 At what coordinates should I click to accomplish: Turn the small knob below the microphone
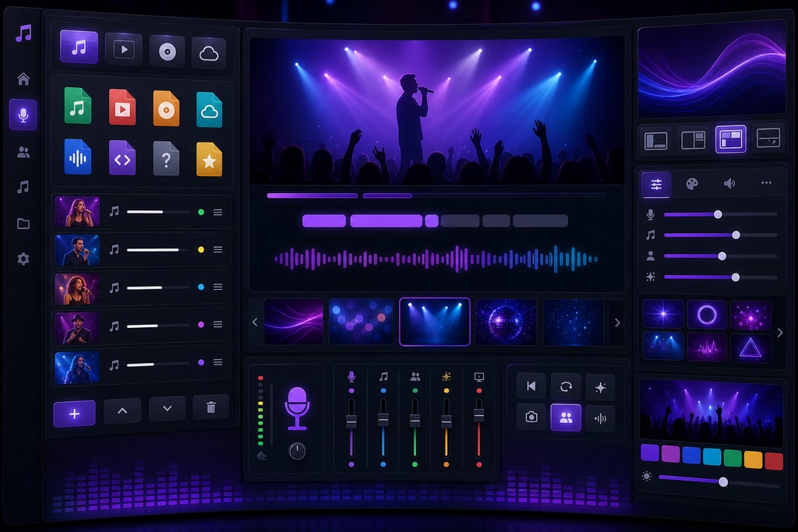pyautogui.click(x=297, y=451)
